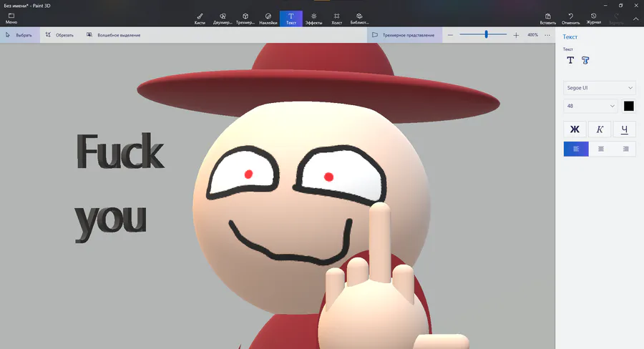Activate the Выбрать select tool
Screen dimensions: 644x349
(20, 35)
